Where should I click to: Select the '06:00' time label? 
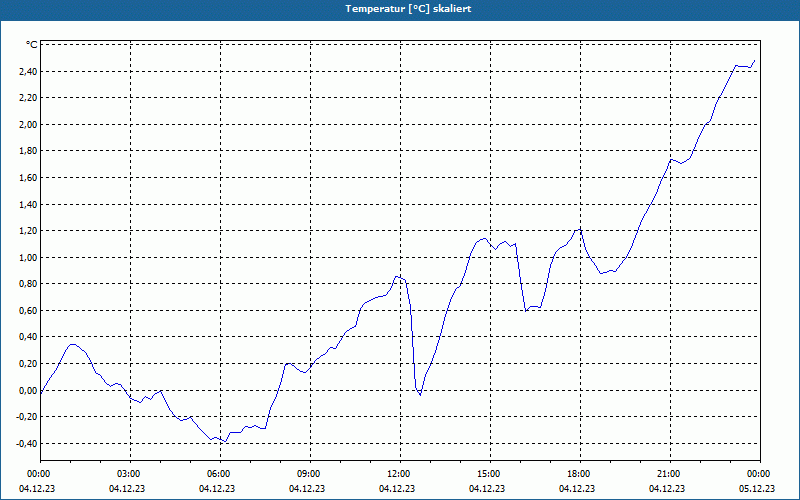click(220, 474)
